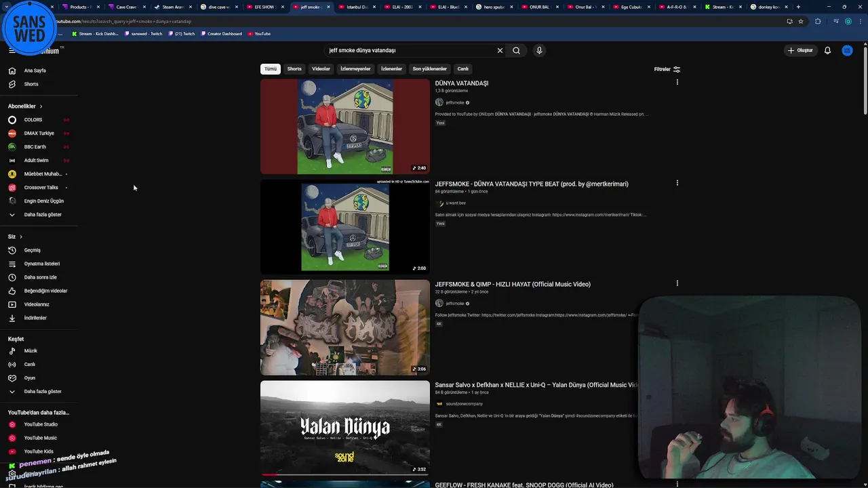Open Oyun gaming section
This screenshot has height=488, width=868.
30,378
